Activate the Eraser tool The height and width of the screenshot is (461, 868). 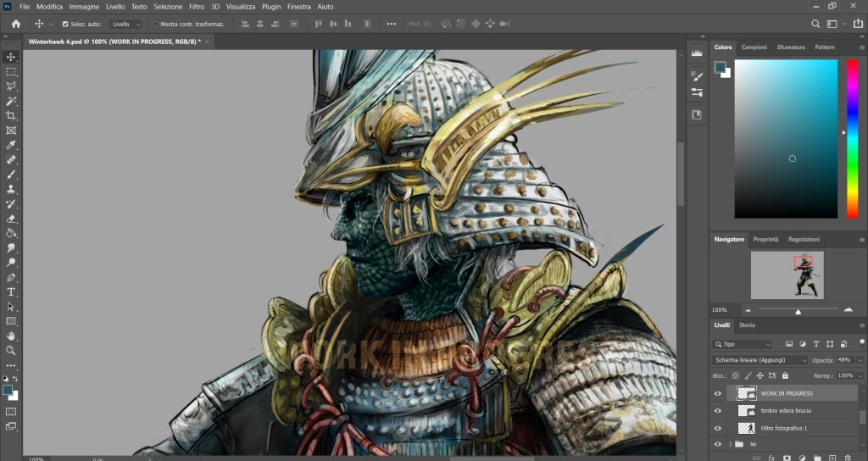pos(11,219)
